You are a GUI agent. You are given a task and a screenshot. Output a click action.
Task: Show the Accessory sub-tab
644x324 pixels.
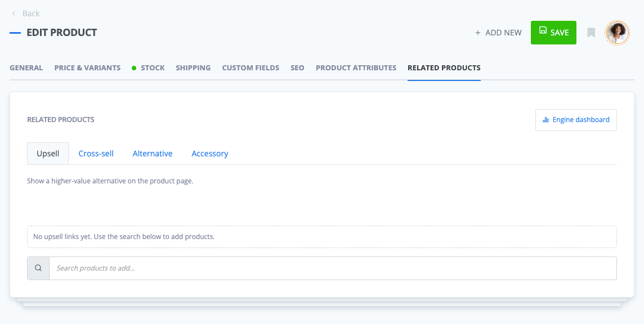pos(210,154)
